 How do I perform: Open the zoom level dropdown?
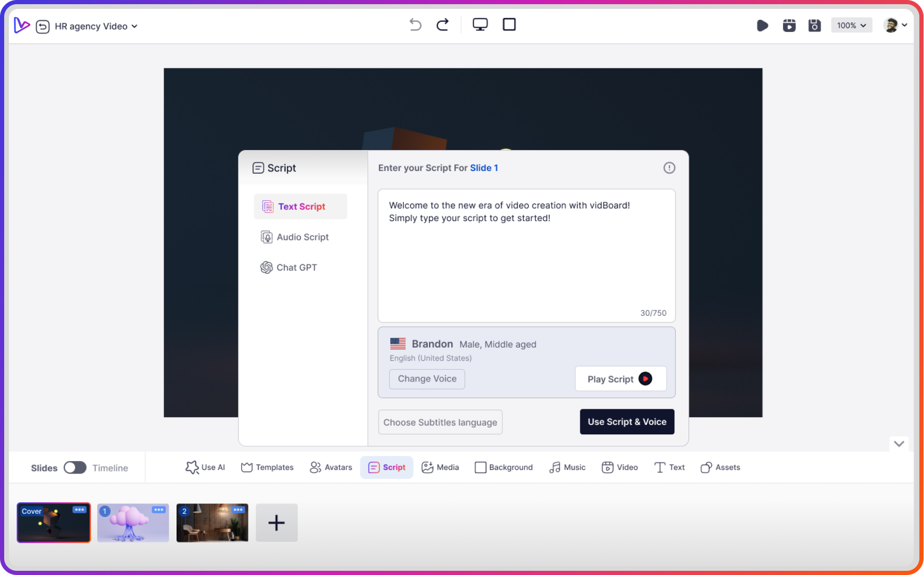coord(851,25)
